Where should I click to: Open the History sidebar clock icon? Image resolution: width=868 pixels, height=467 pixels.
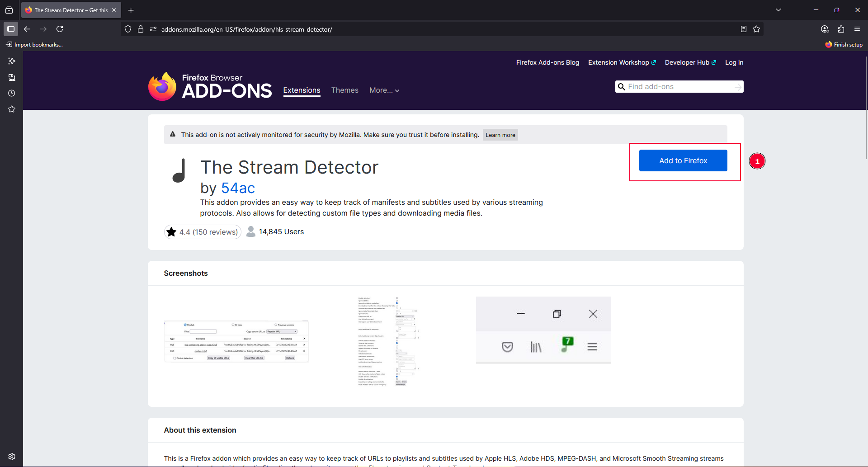[12, 93]
